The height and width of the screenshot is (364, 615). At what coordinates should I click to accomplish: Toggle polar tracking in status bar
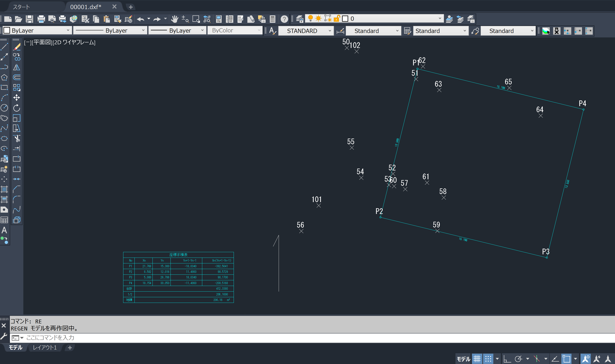(519, 359)
